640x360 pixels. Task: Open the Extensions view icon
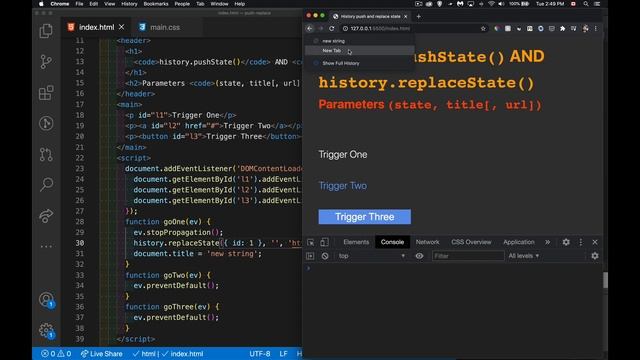46,93
